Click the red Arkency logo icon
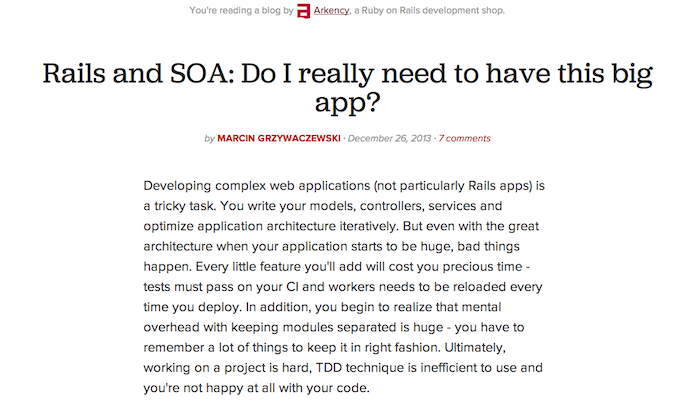This screenshot has height=410, width=700. click(304, 11)
